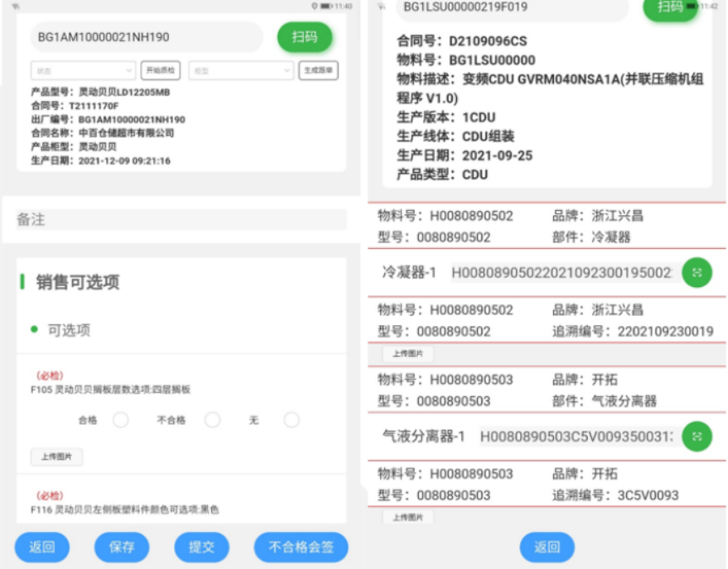The height and width of the screenshot is (569, 728).
Task: Submit the form with 提交
Action: [x=202, y=547]
